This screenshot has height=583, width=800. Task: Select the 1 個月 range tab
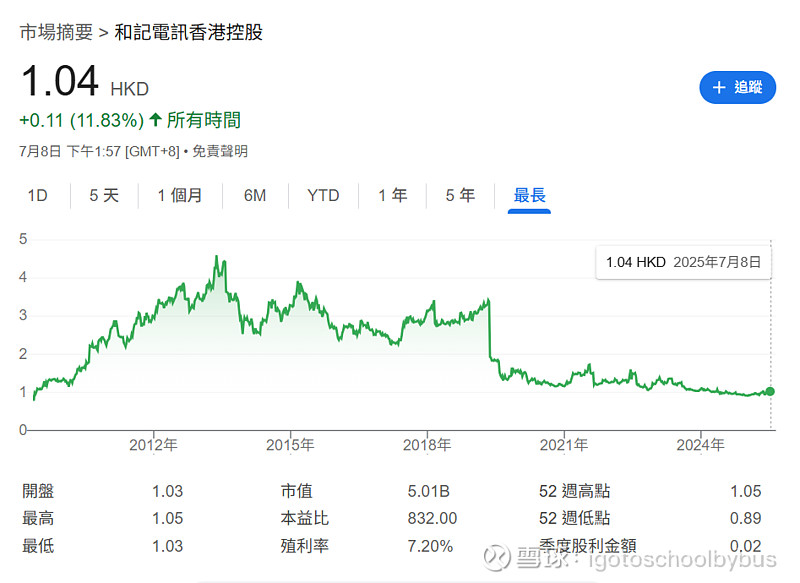coord(180,195)
